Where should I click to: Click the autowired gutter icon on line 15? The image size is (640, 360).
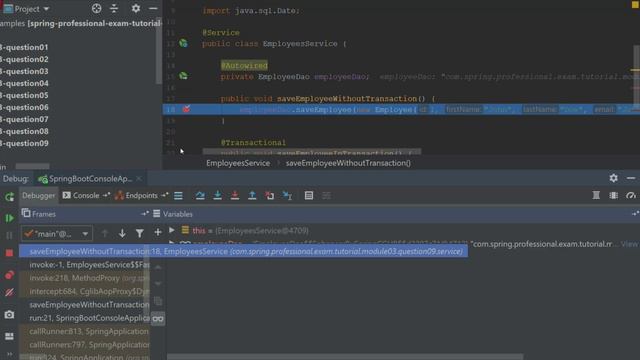coord(183,76)
